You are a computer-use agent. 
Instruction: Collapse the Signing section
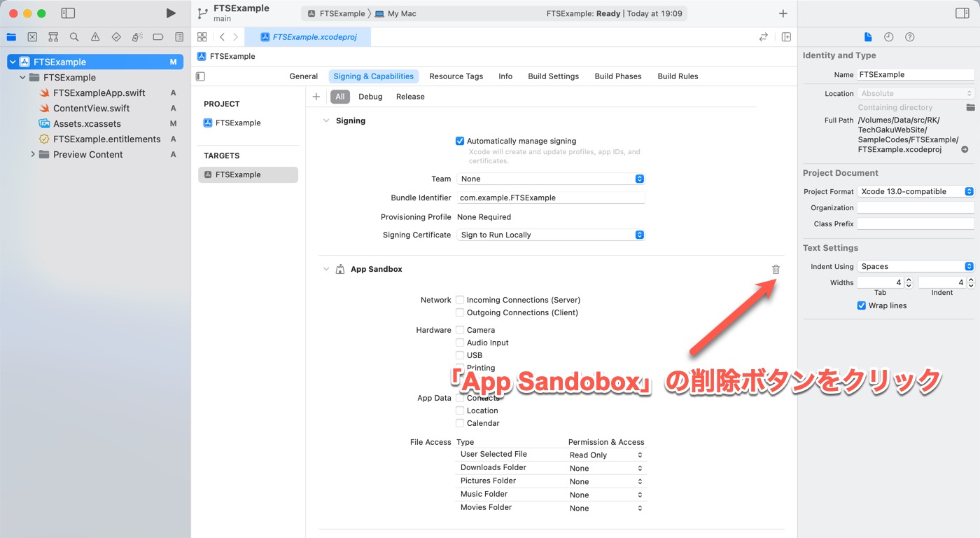pyautogui.click(x=325, y=120)
